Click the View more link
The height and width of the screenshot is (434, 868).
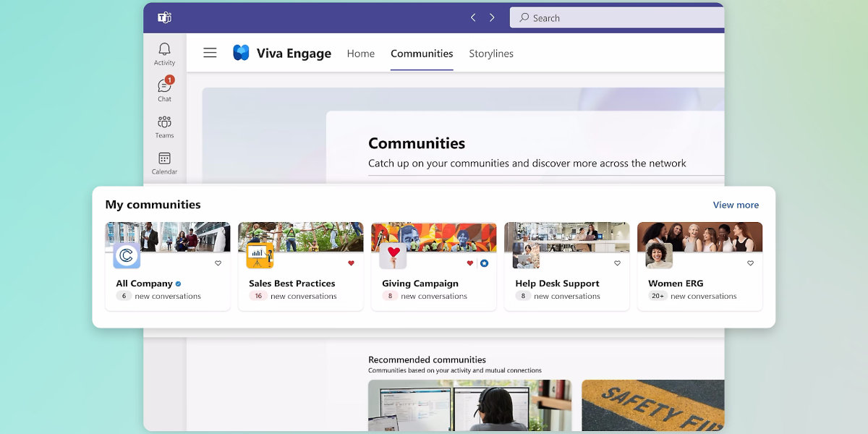736,205
